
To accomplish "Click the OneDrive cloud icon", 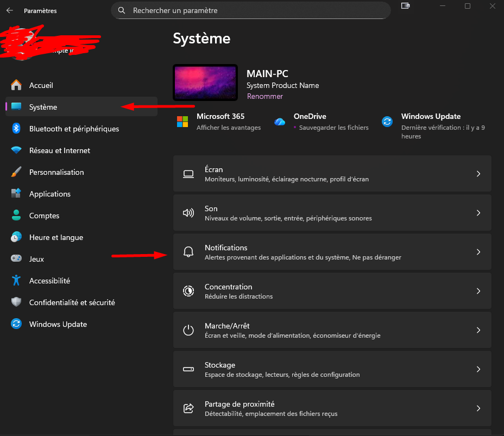I will 280,122.
